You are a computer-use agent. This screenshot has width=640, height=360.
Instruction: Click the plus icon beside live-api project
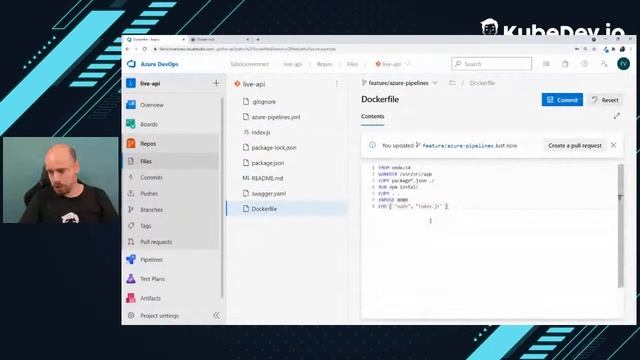pyautogui.click(x=216, y=83)
